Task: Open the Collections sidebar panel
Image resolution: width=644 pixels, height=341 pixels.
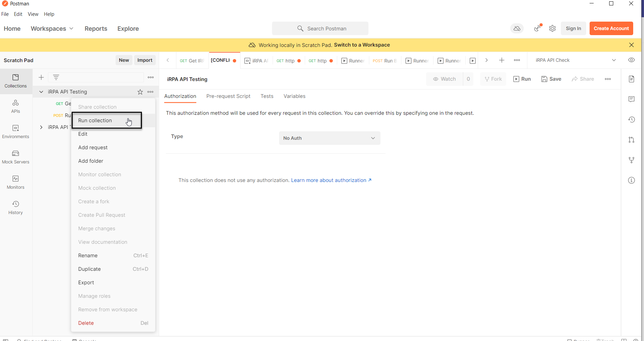Action: [16, 81]
